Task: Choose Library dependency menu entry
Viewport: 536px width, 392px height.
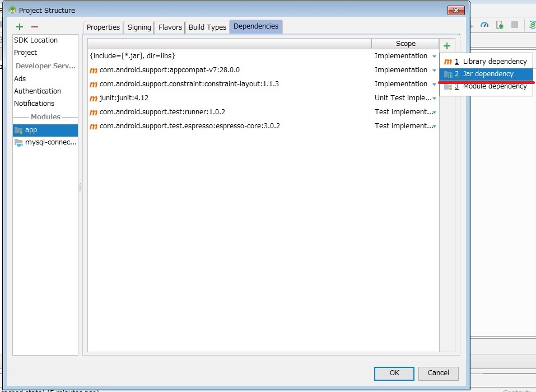Action: (486, 62)
